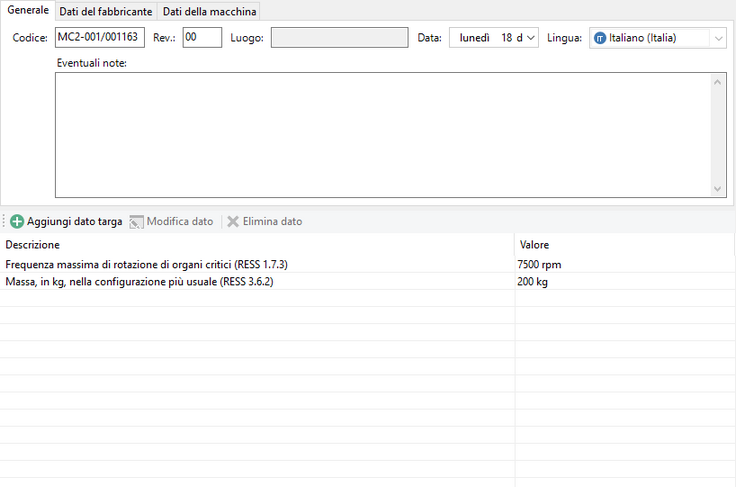This screenshot has width=736, height=487.
Task: Click the Codice input field
Action: coord(99,38)
